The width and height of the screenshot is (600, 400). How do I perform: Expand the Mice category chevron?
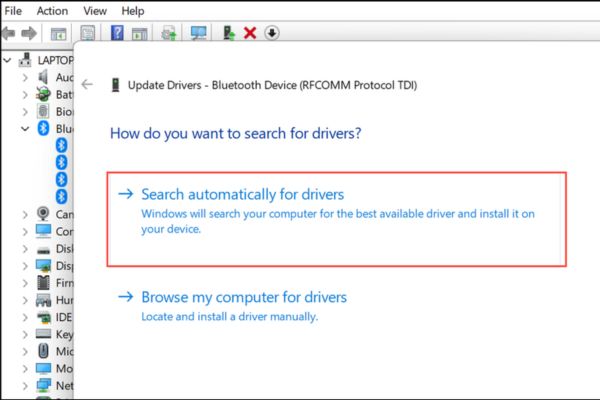point(25,352)
